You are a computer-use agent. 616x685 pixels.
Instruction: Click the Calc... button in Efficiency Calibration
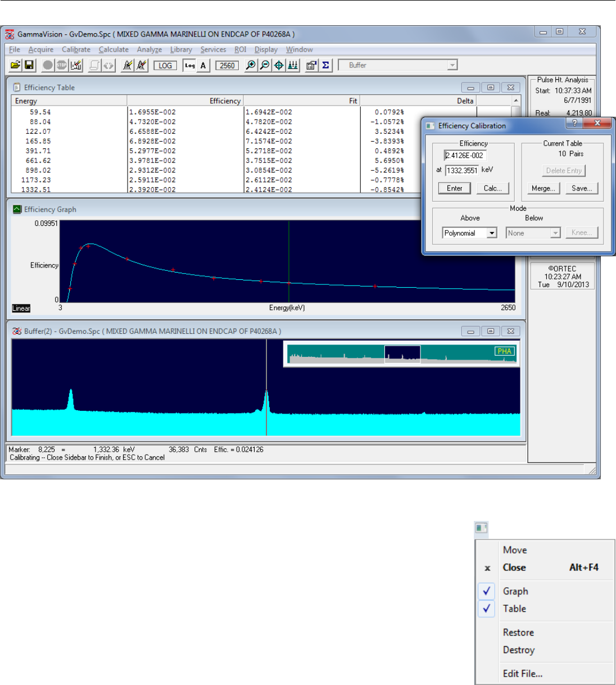click(x=492, y=188)
